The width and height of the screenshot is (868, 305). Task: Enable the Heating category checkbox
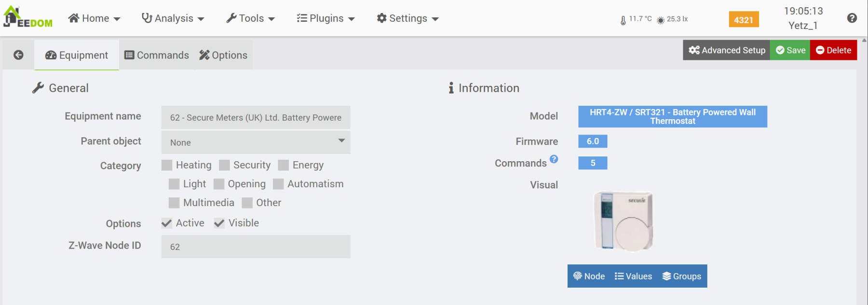[167, 166]
